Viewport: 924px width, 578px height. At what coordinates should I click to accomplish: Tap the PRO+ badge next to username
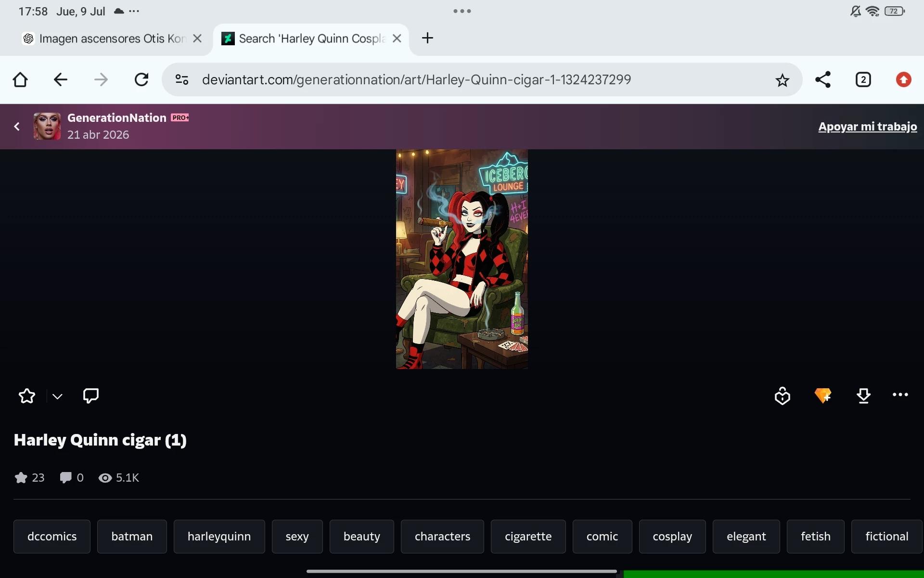[x=180, y=118]
